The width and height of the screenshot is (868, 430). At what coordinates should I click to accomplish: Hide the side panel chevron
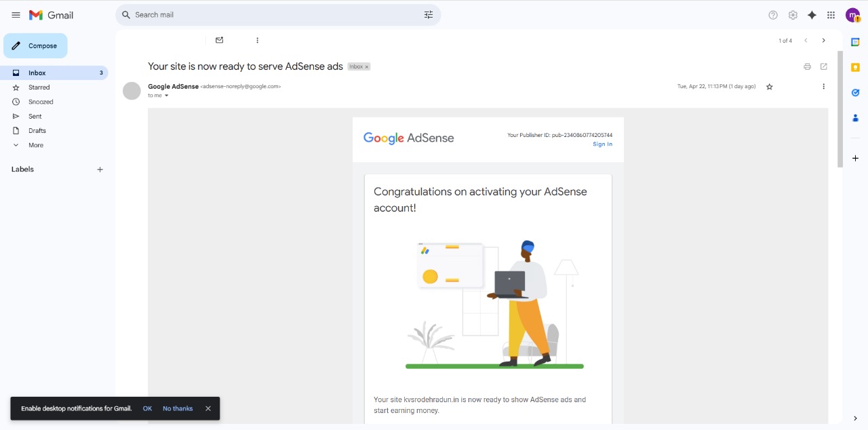855,418
